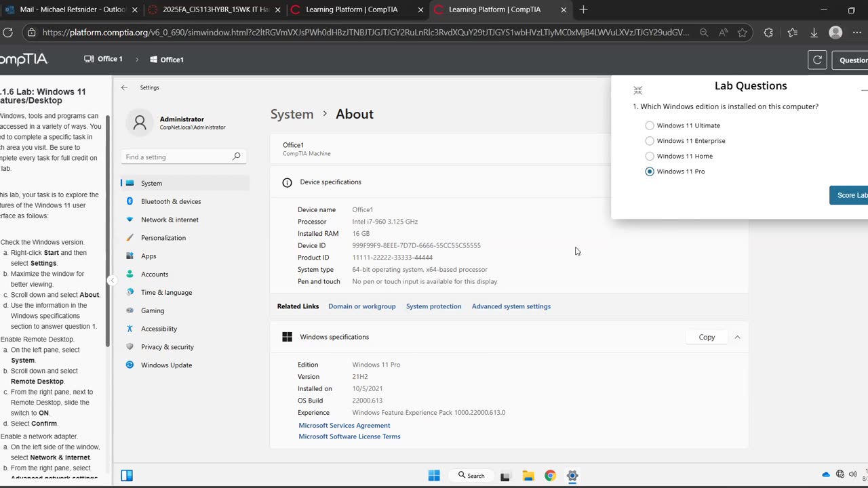Screen dimensions: 868x488
Task: Open browser Downloads icon
Action: coord(814,33)
